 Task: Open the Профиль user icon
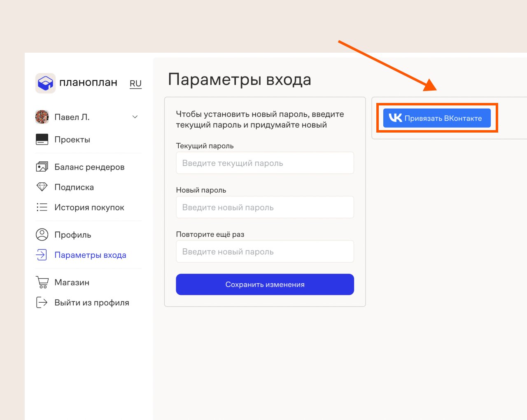[x=42, y=235]
